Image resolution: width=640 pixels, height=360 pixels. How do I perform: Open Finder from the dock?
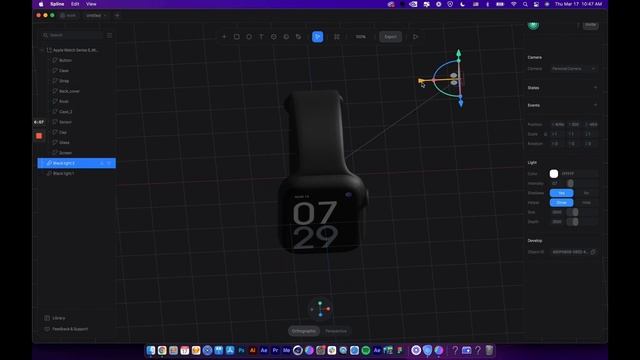click(x=151, y=350)
